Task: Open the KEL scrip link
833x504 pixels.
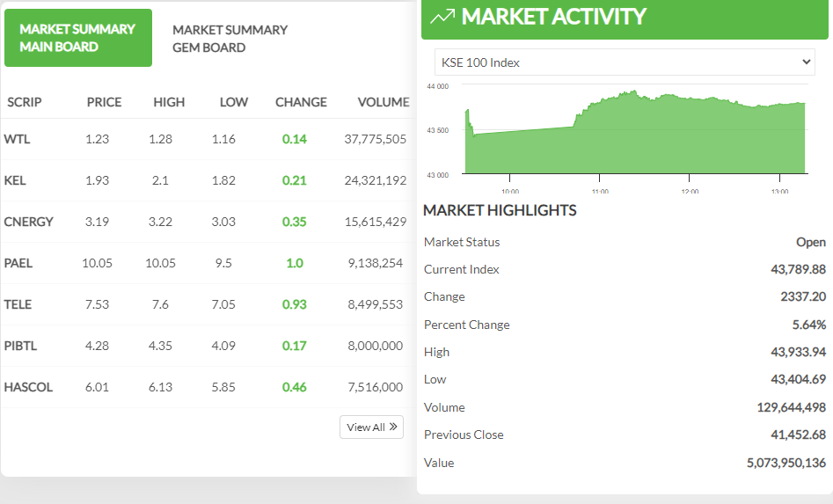Action: click(x=15, y=180)
